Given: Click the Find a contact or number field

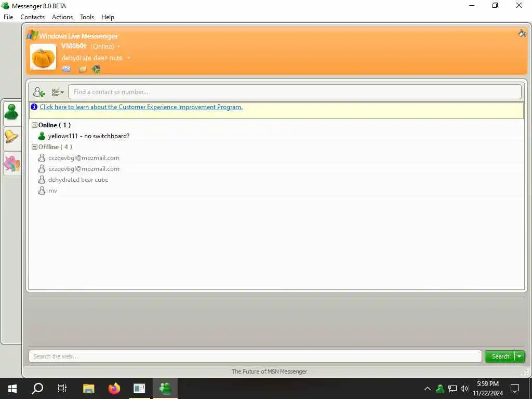Looking at the screenshot, I should (295, 92).
